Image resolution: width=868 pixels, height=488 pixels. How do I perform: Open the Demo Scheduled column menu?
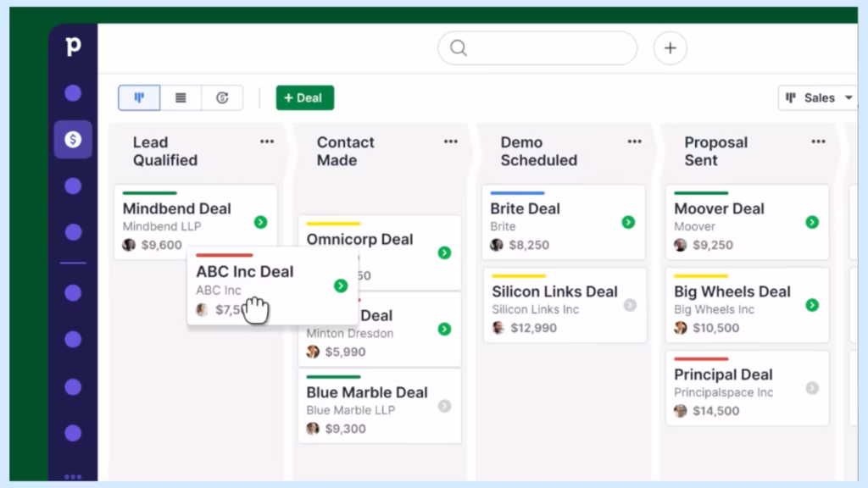pyautogui.click(x=634, y=141)
